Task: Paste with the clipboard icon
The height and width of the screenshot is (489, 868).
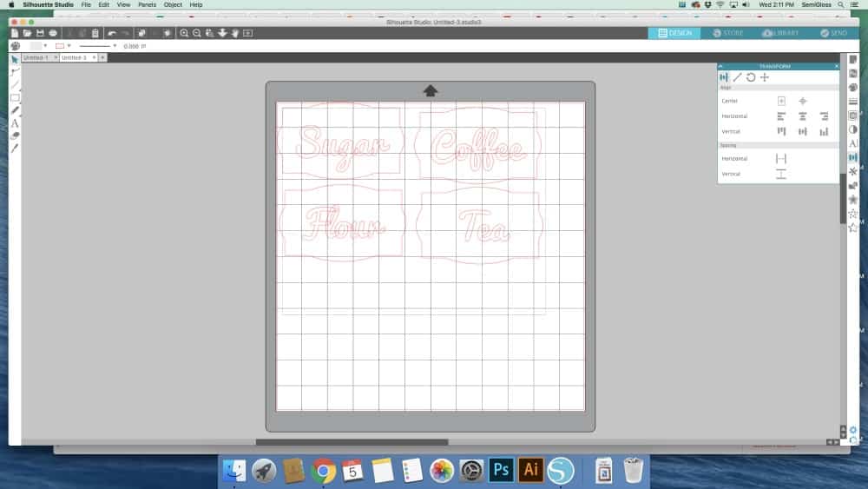Action: [95, 33]
